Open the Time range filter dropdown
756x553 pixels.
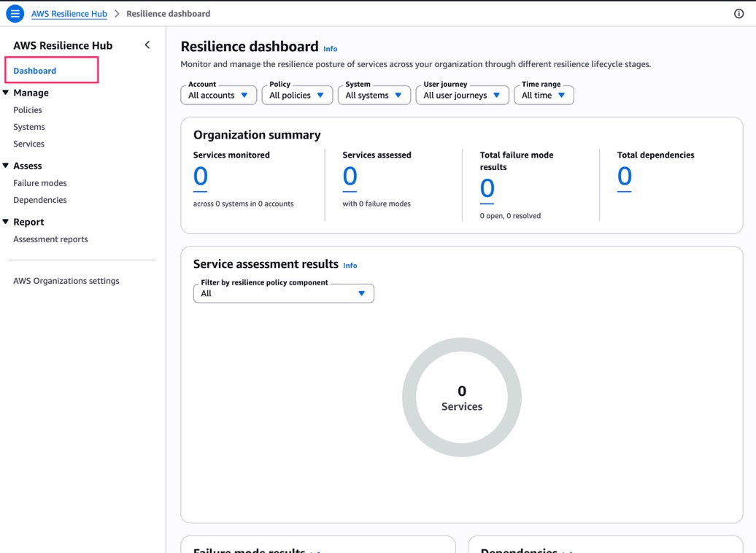point(544,95)
